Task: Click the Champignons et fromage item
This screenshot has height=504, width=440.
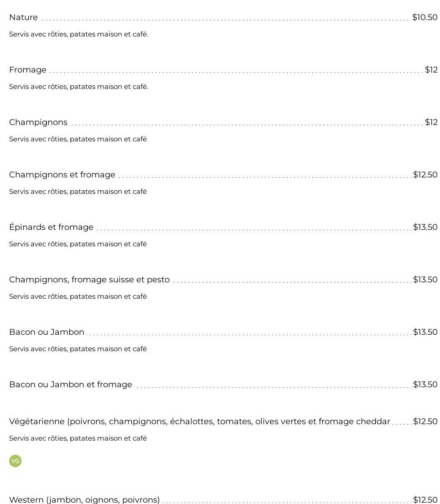Action: (62, 175)
